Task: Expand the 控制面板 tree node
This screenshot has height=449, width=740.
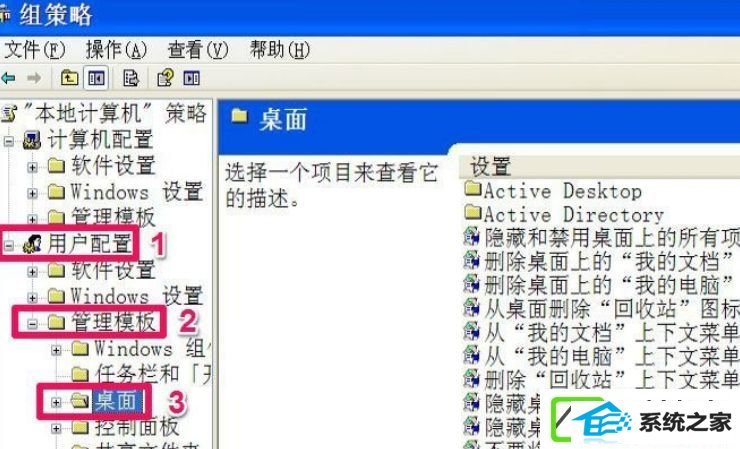Action: [56, 428]
